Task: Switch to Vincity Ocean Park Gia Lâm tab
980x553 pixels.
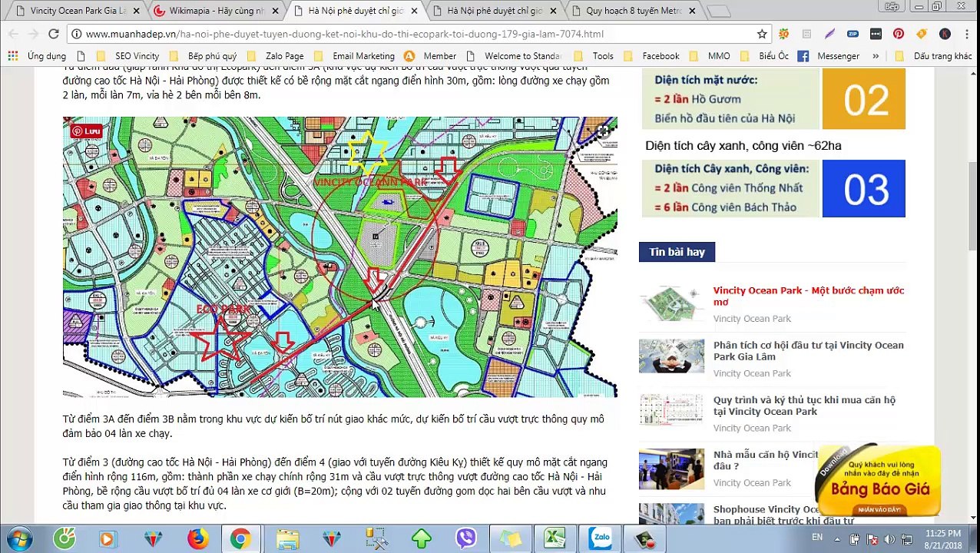Action: pyautogui.click(x=77, y=11)
